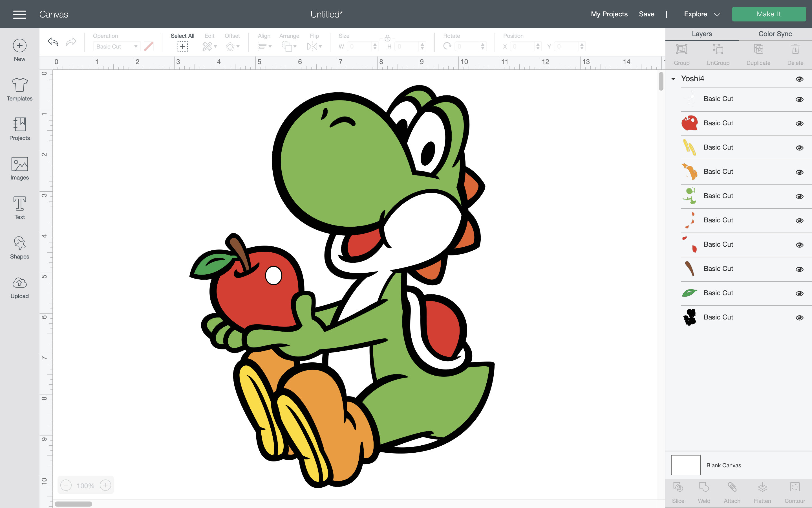Click the red apple layer thumbnail

(689, 123)
